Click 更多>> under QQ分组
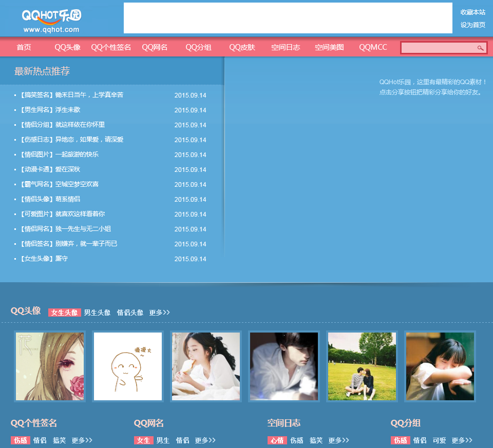 (462, 440)
